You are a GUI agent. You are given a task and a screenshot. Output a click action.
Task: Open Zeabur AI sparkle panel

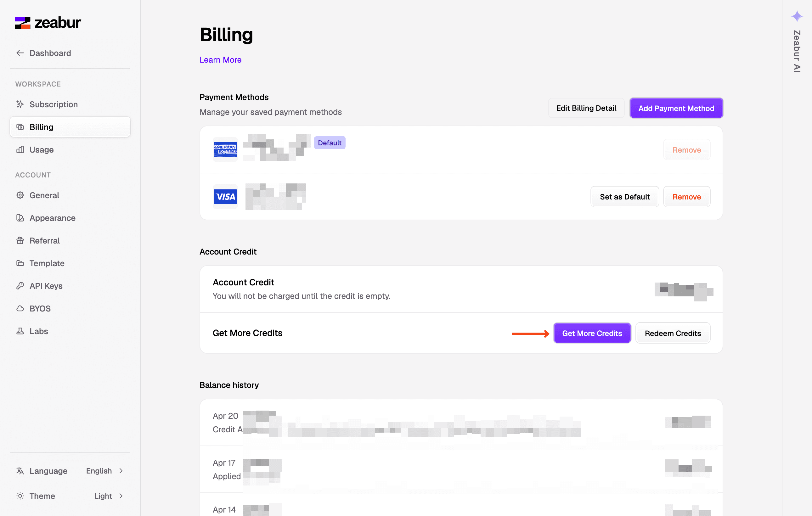tap(797, 16)
